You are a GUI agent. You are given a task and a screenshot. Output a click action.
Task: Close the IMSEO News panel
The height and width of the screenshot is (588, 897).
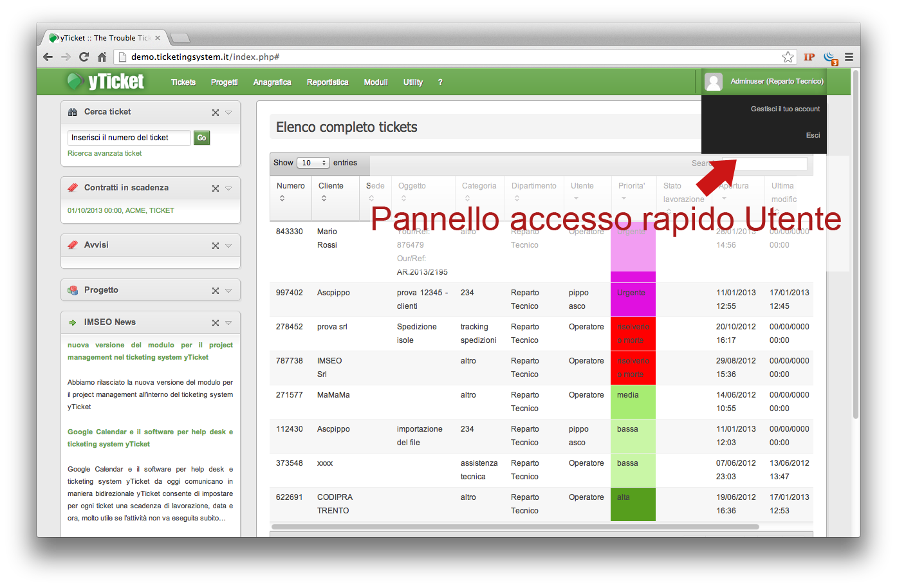(216, 323)
